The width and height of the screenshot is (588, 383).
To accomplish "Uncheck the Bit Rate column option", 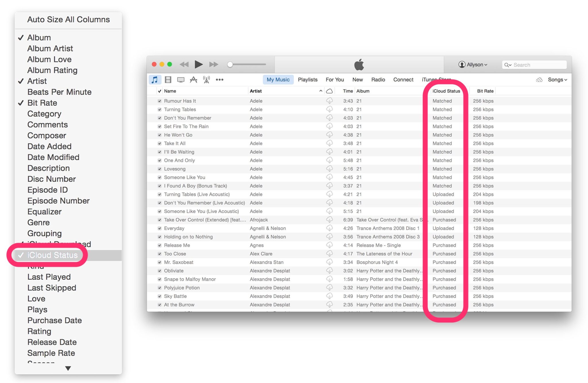I will [x=68, y=103].
